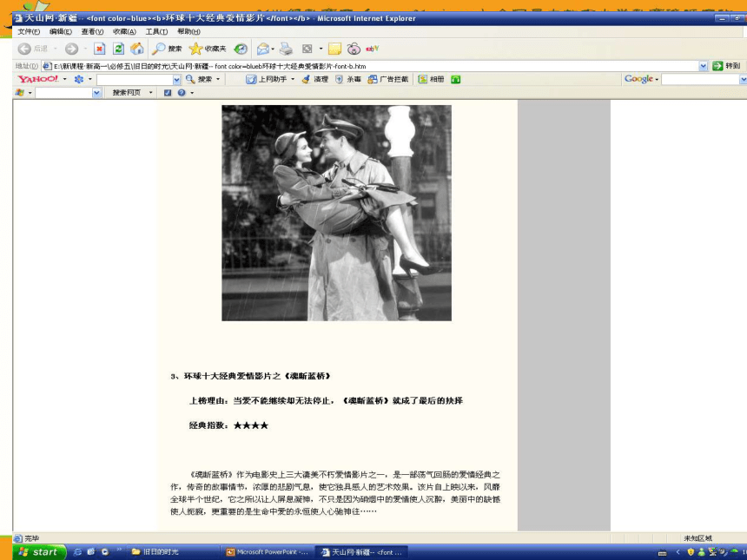Click the 天山网·新疆 taskbar button
This screenshot has height=560, width=747.
click(362, 552)
